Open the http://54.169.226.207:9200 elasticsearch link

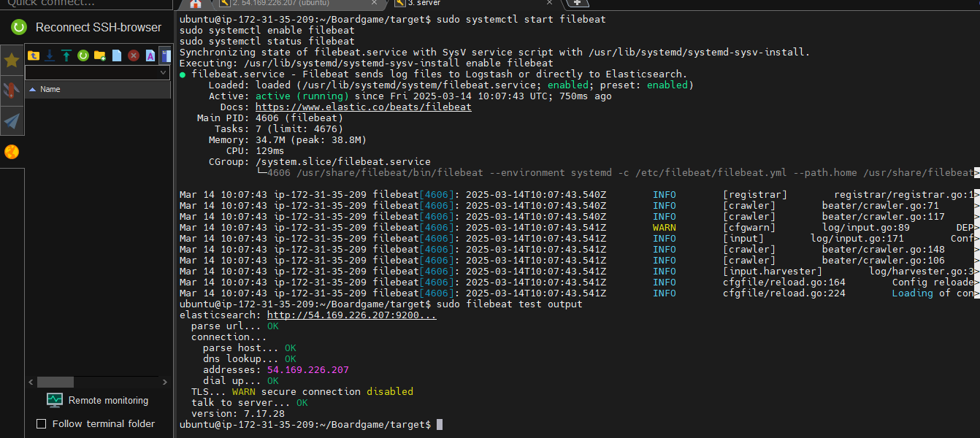(352, 315)
